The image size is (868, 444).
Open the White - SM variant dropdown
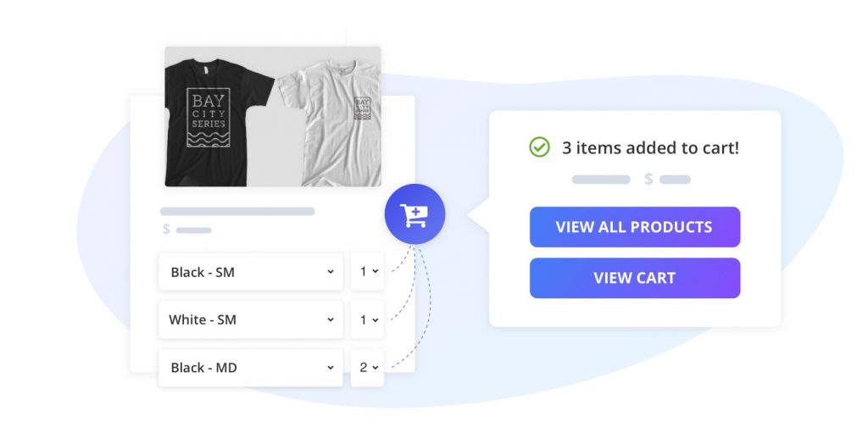pyautogui.click(x=251, y=319)
